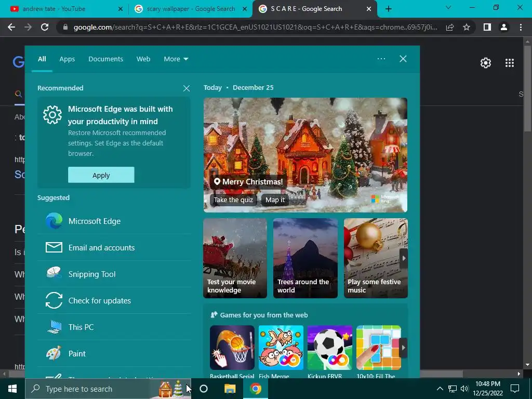532x399 pixels.
Task: Click Take the quiz button
Action: [233, 200]
